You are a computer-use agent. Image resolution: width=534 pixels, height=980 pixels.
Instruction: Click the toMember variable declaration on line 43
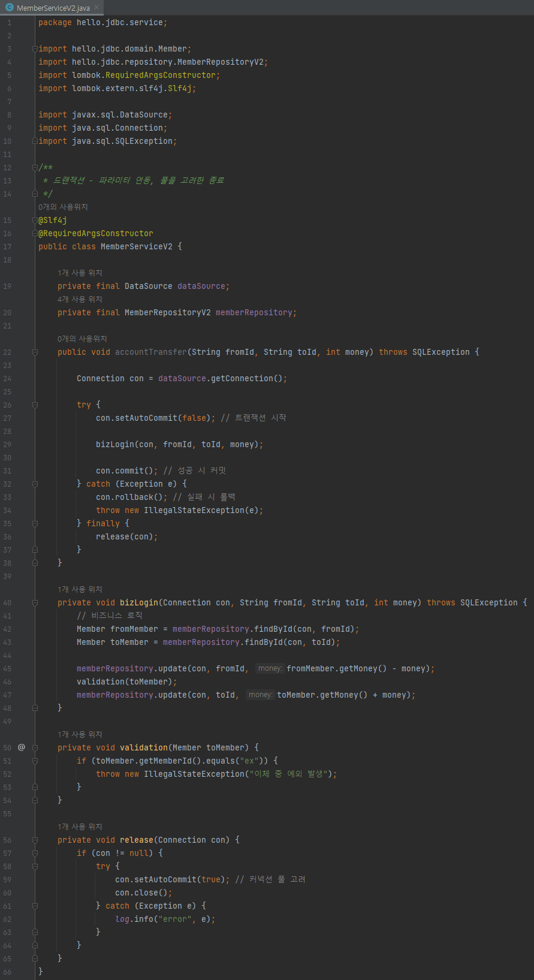click(x=129, y=642)
